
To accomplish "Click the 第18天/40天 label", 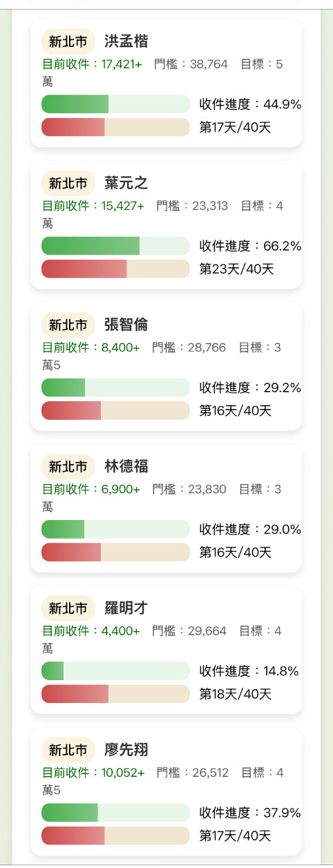I will (x=235, y=694).
